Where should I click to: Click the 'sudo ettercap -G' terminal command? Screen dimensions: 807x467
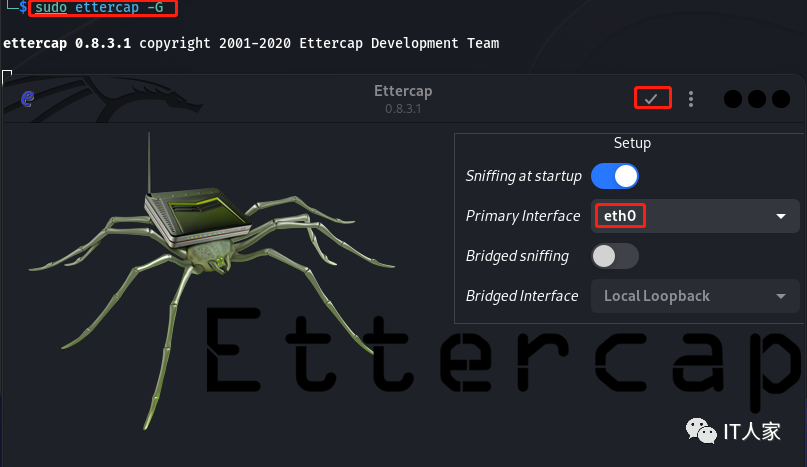tap(99, 8)
